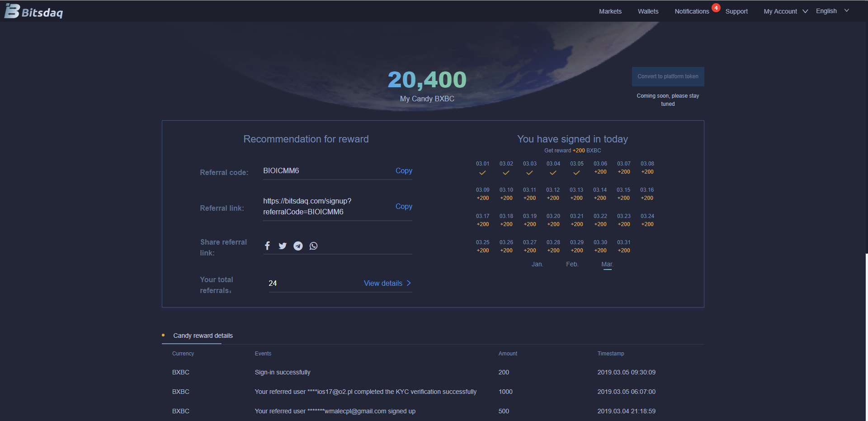The image size is (868, 421).
Task: Click the 03.20 calendar day
Action: (553, 220)
